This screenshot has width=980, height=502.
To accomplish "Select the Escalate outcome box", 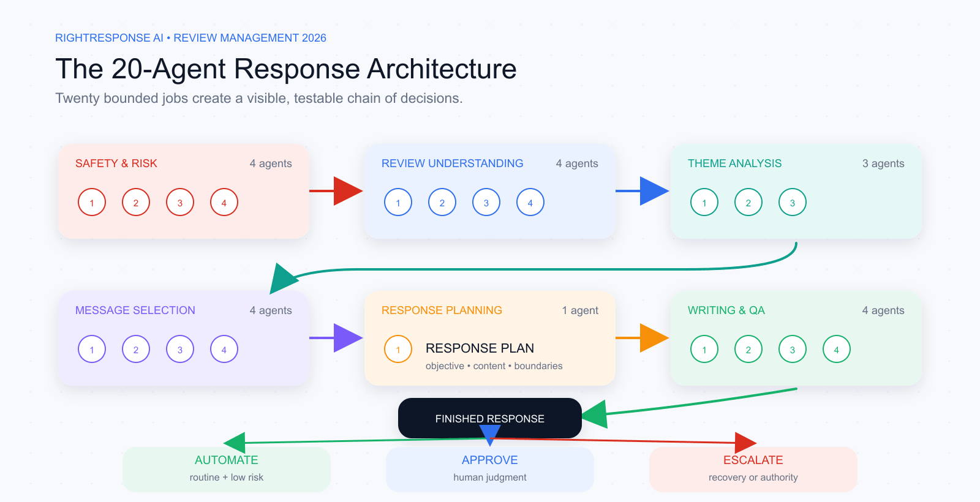I will [753, 469].
